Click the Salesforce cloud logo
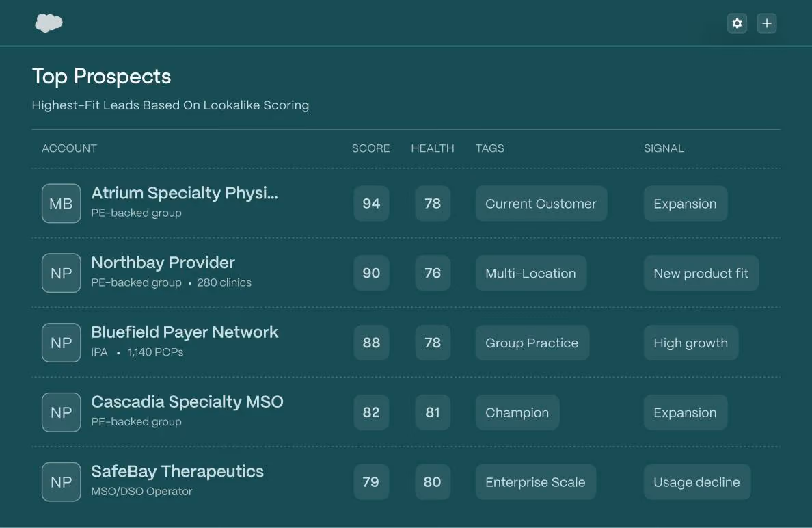The image size is (812, 528). pyautogui.click(x=49, y=23)
